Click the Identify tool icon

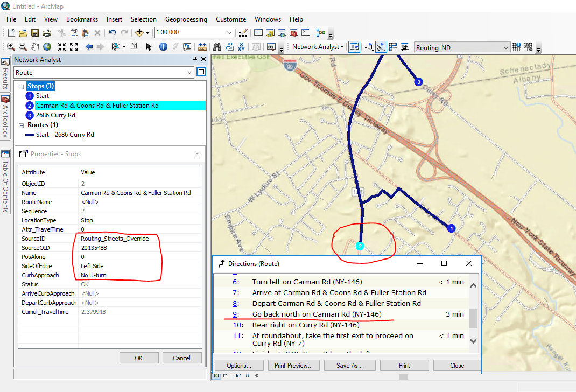pos(163,47)
